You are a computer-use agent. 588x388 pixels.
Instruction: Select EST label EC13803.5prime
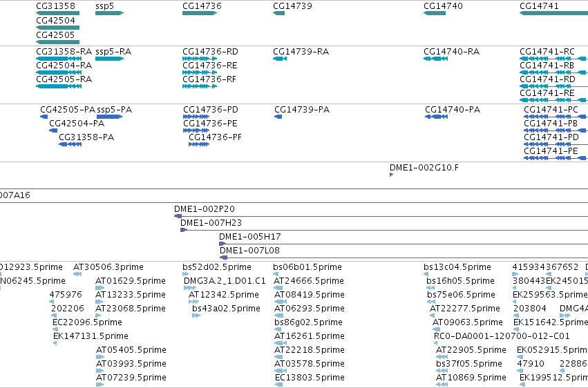coord(310,378)
